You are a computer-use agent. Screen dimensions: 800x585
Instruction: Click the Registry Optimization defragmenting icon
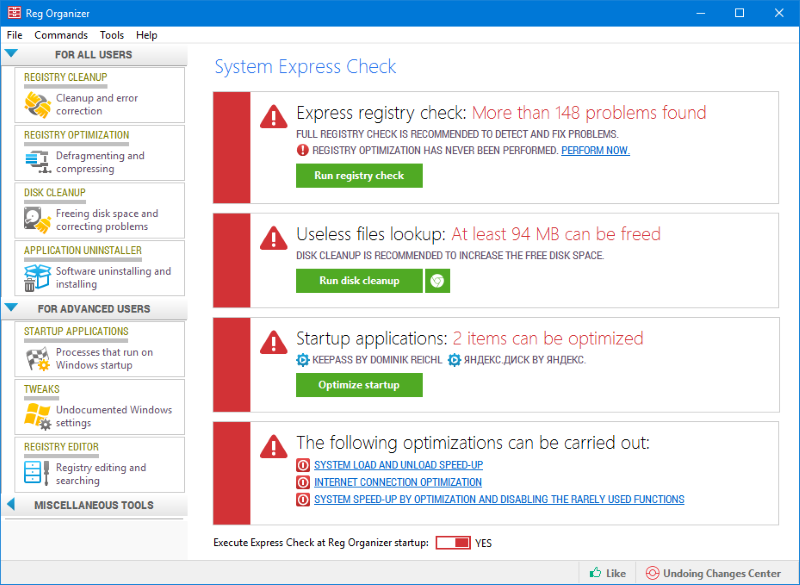[37, 162]
